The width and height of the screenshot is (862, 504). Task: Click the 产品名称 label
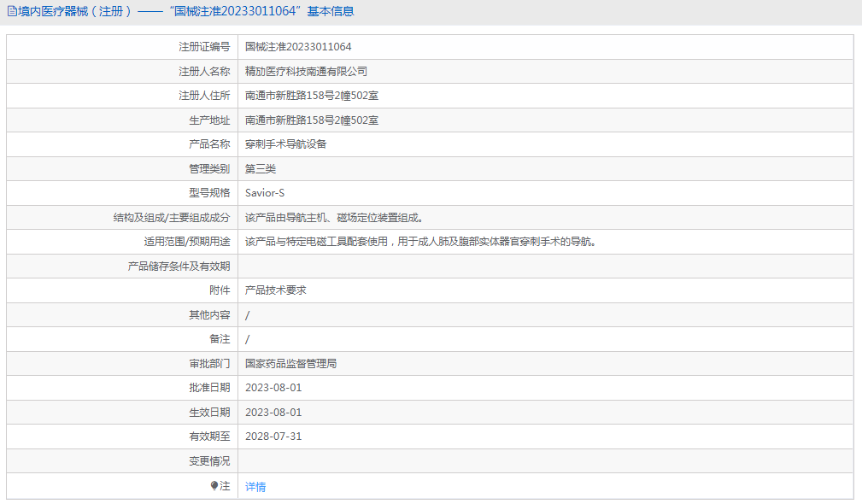tap(209, 144)
